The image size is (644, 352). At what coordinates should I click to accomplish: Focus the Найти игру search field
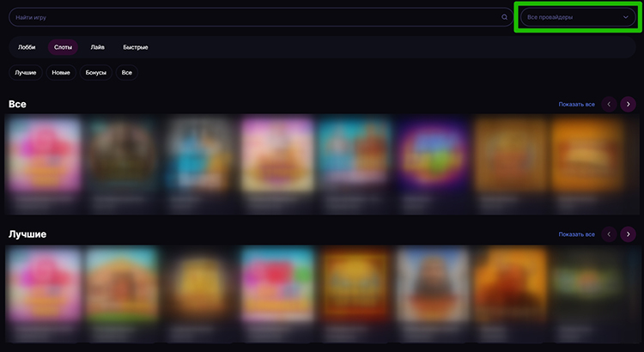pyautogui.click(x=261, y=17)
